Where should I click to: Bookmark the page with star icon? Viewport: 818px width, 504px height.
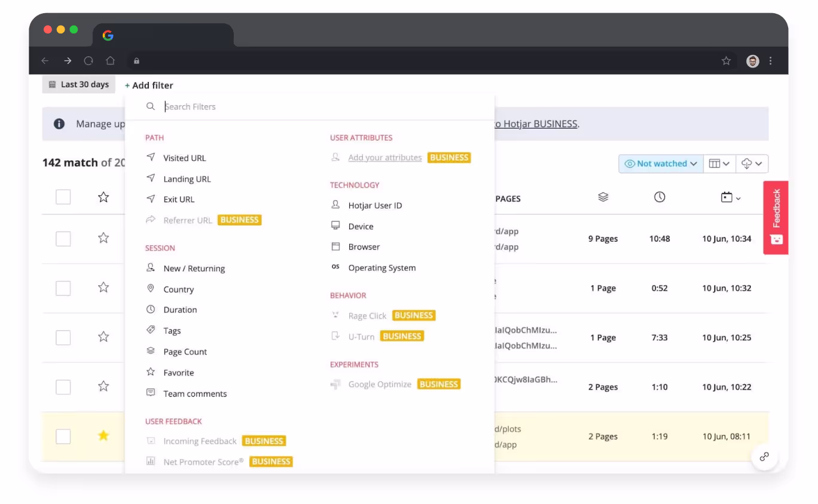pyautogui.click(x=726, y=61)
